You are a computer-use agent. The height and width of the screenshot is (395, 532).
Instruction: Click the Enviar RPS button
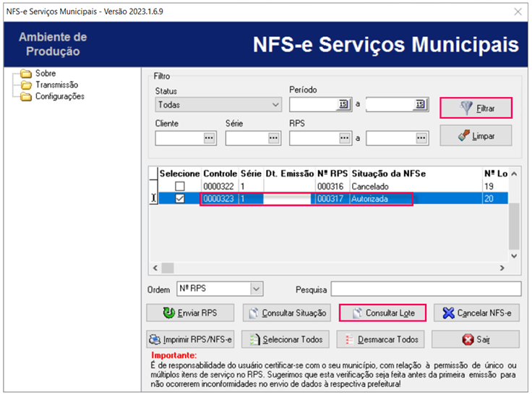click(x=191, y=313)
